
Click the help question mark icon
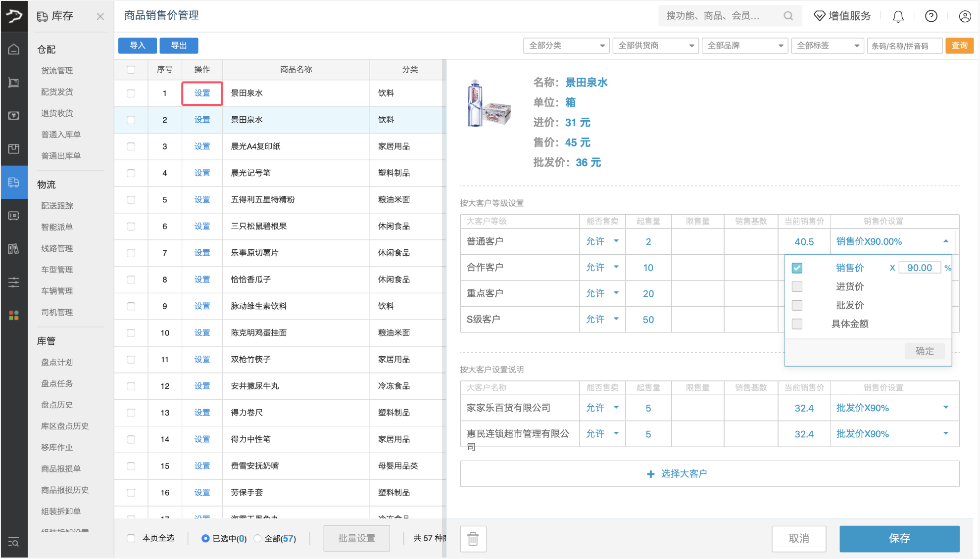[x=931, y=16]
